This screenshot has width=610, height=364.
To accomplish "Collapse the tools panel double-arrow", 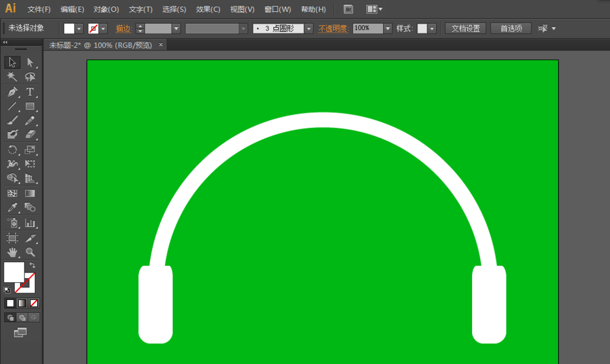I will coord(5,42).
